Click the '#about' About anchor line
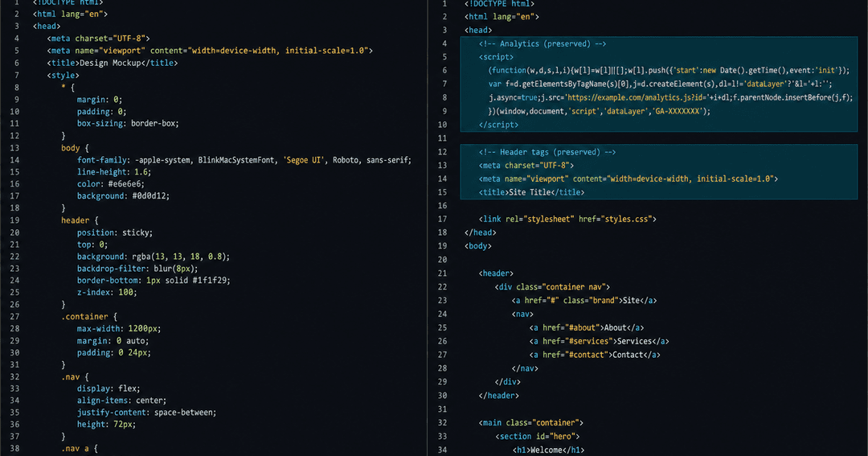 pyautogui.click(x=587, y=327)
